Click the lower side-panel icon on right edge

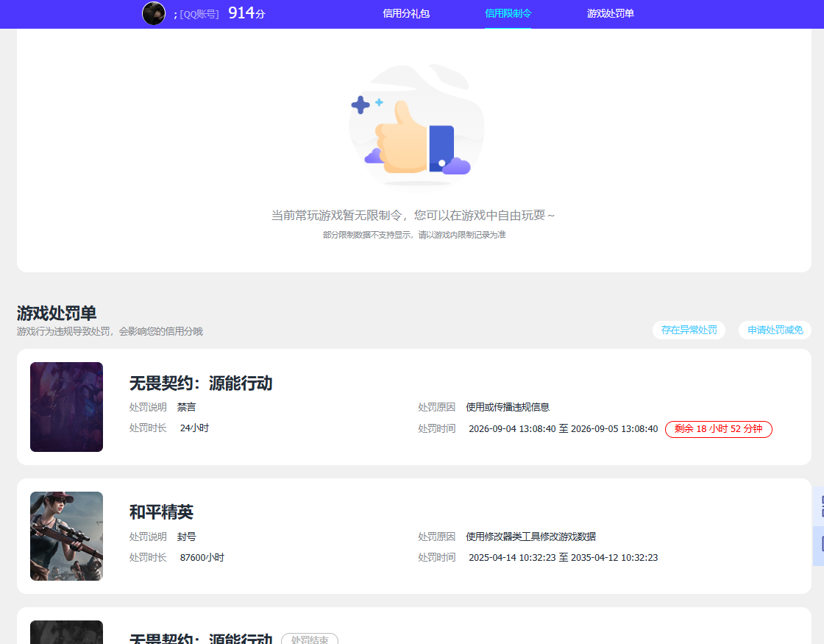(x=820, y=545)
